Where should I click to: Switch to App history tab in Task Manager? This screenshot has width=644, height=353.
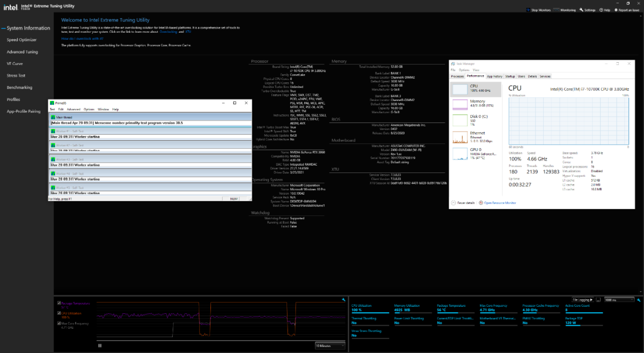tap(494, 76)
